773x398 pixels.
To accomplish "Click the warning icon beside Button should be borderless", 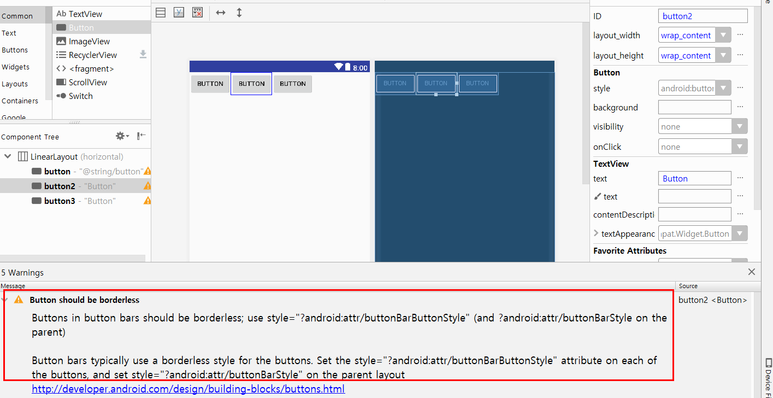I will [18, 300].
